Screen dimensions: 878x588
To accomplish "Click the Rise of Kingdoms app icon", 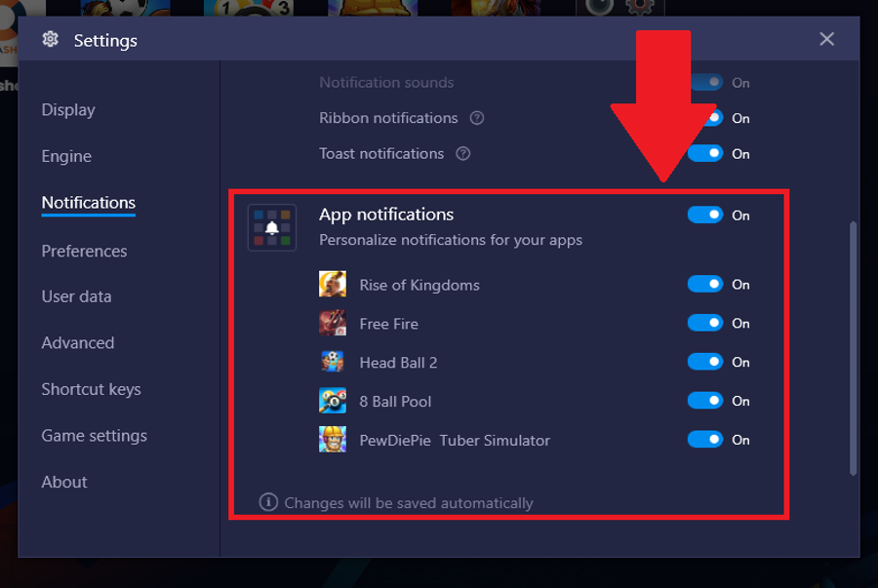I will pyautogui.click(x=333, y=284).
